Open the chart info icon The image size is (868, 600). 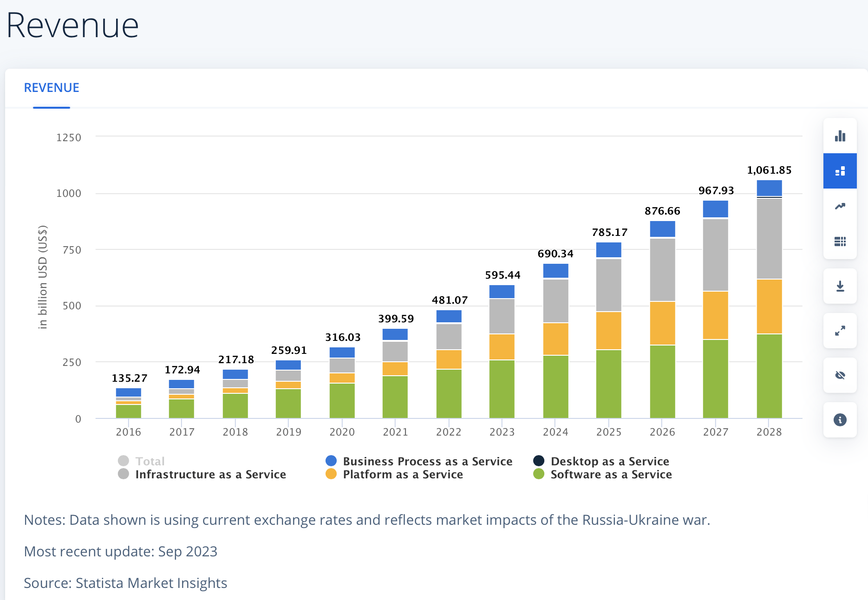(x=840, y=420)
